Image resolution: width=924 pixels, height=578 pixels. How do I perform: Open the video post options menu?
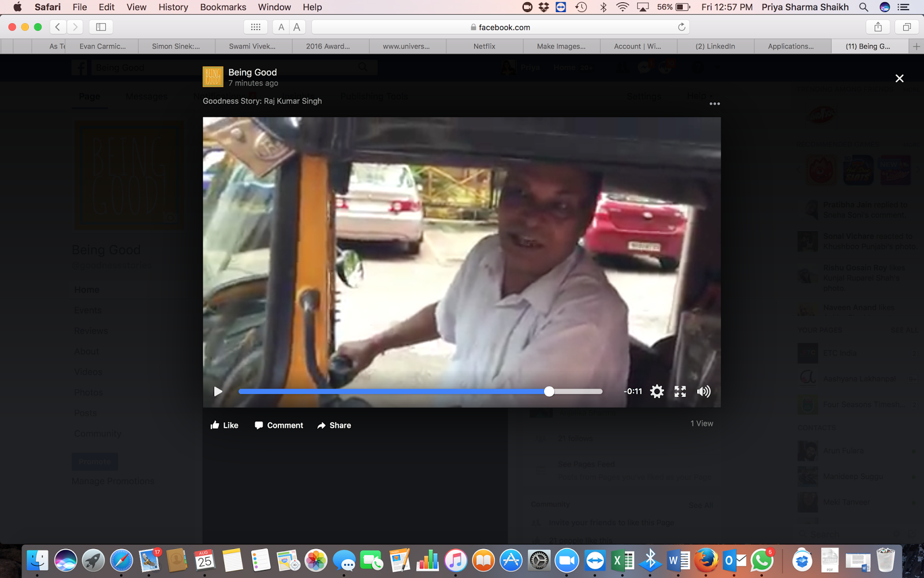pyautogui.click(x=714, y=104)
